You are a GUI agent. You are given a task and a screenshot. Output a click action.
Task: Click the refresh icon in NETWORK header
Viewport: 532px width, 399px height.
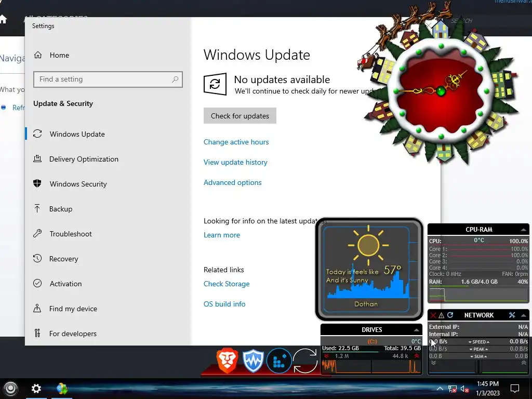(450, 315)
